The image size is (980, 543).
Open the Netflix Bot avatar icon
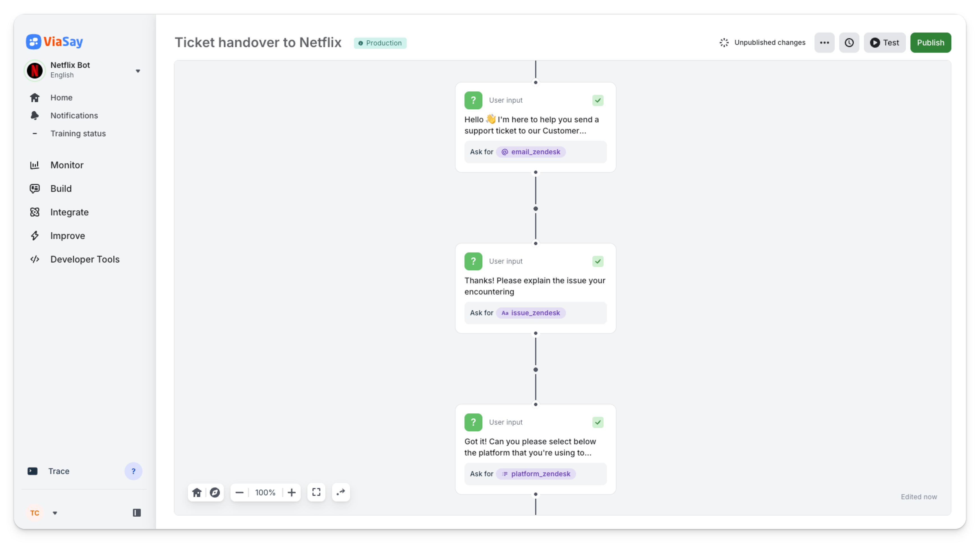(34, 70)
